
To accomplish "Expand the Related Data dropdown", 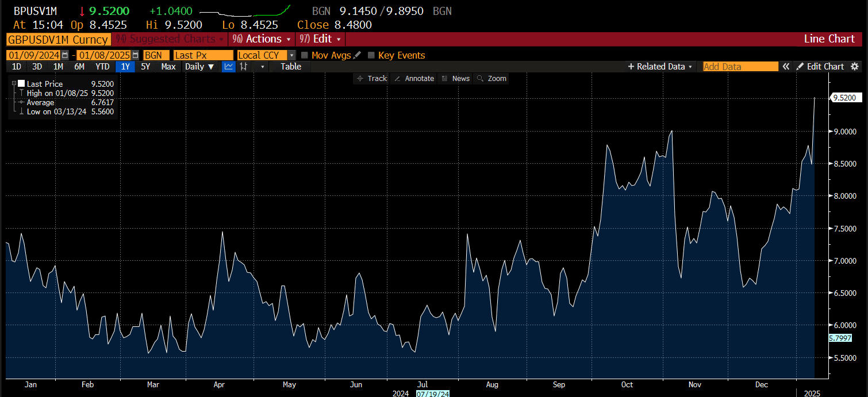I will click(660, 67).
